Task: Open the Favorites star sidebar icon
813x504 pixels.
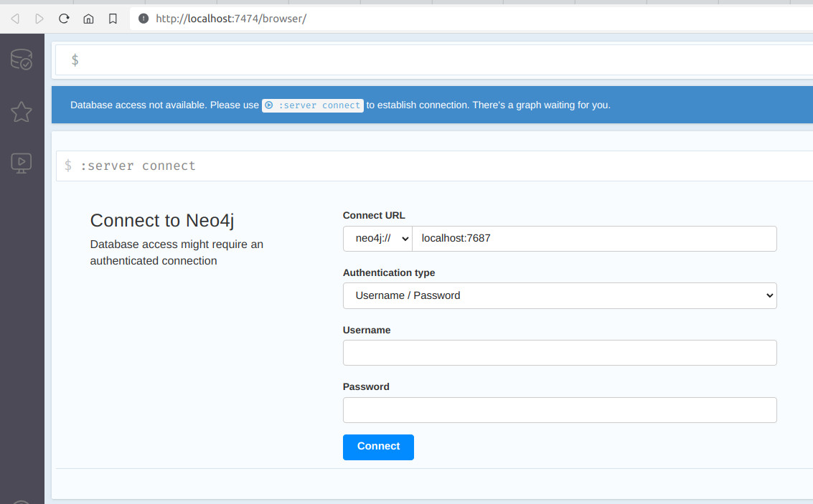Action: click(22, 112)
